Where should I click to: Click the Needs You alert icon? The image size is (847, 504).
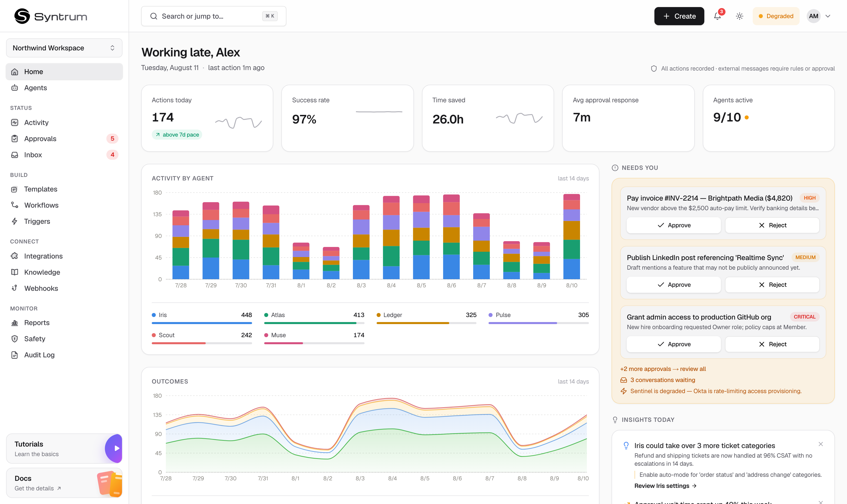pyautogui.click(x=615, y=168)
